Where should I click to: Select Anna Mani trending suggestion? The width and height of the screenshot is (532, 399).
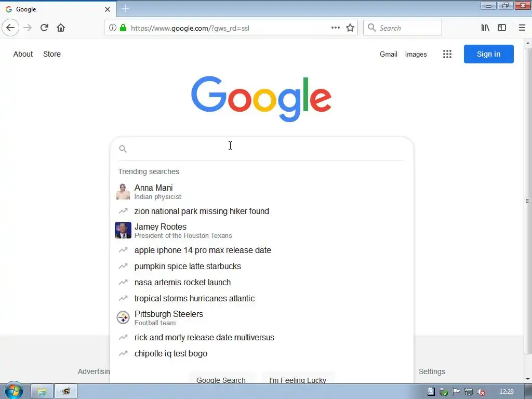click(x=262, y=192)
